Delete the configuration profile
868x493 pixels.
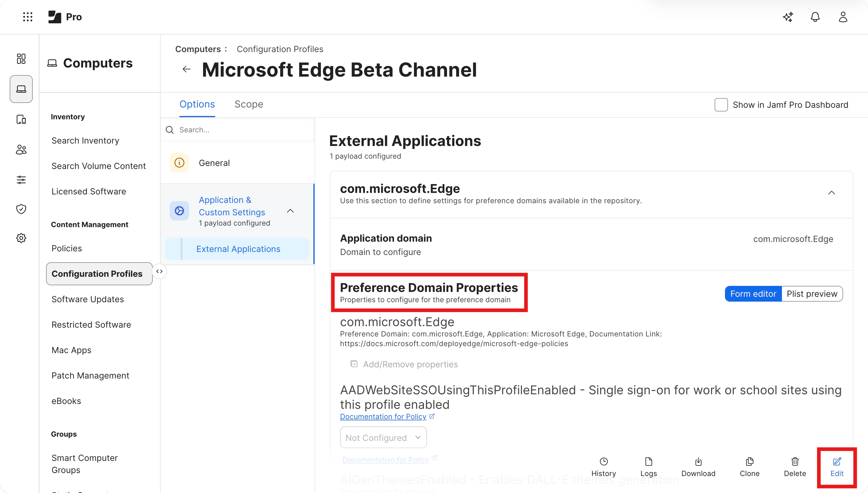[x=795, y=467]
